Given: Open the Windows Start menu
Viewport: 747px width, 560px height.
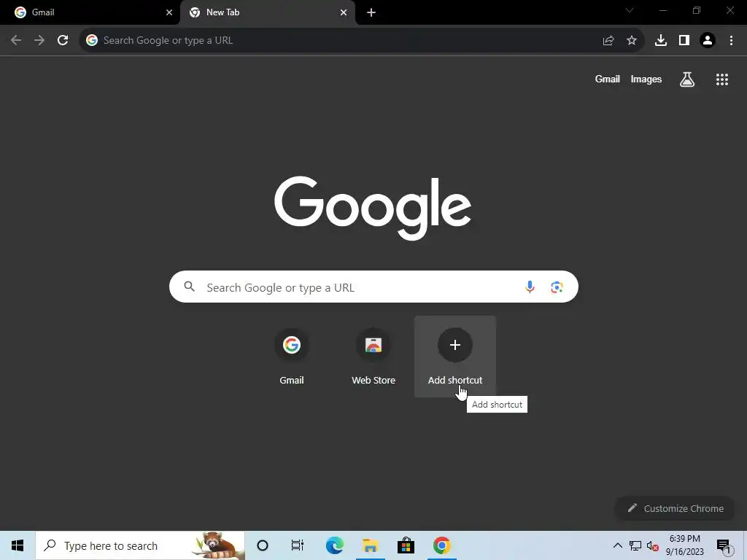Looking at the screenshot, I should [x=18, y=545].
